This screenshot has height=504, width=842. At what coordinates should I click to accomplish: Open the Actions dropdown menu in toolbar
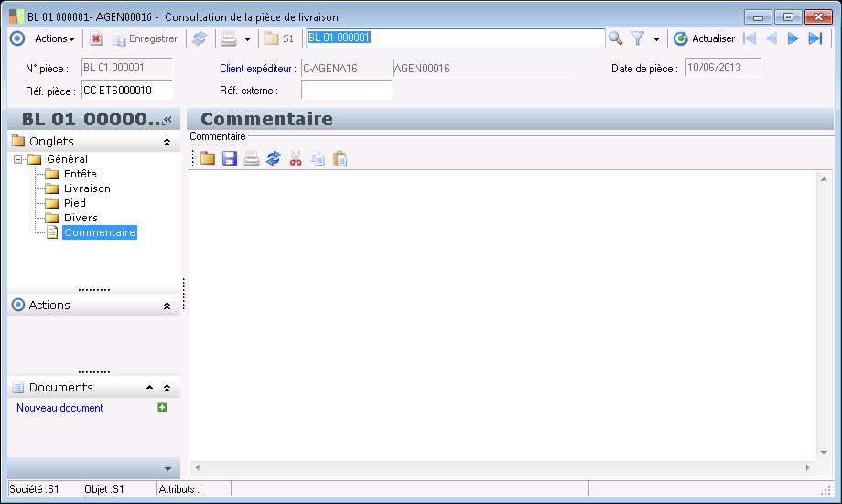tap(55, 38)
